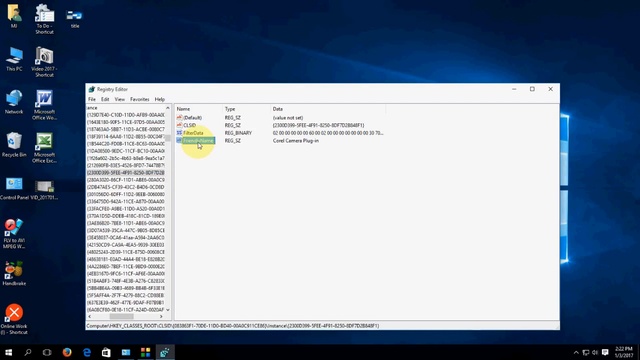Select tree key starting {129D7E40-C10D

point(126,115)
